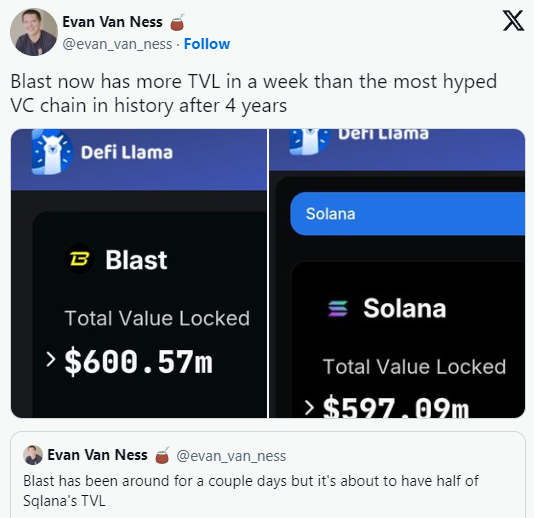Click the Evan Van Ness display name
Image resolution: width=534 pixels, height=518 pixels.
click(x=112, y=22)
